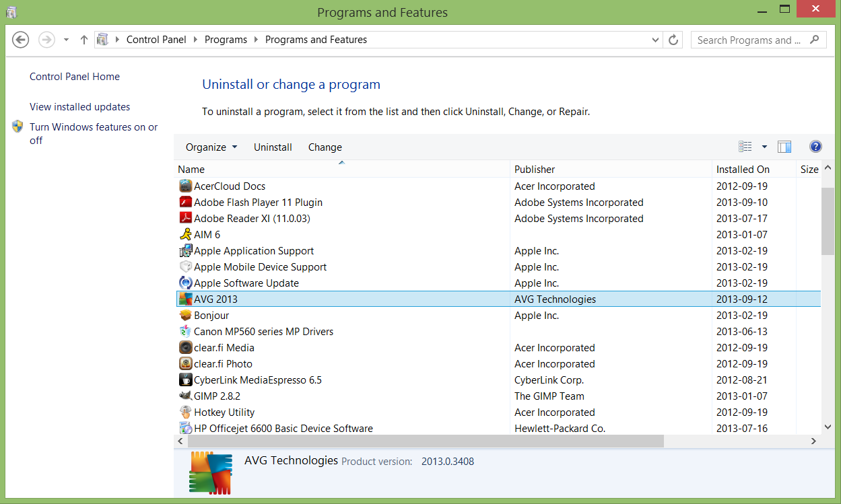Click the AIM 6 running man icon
This screenshot has width=841, height=504.
[186, 235]
